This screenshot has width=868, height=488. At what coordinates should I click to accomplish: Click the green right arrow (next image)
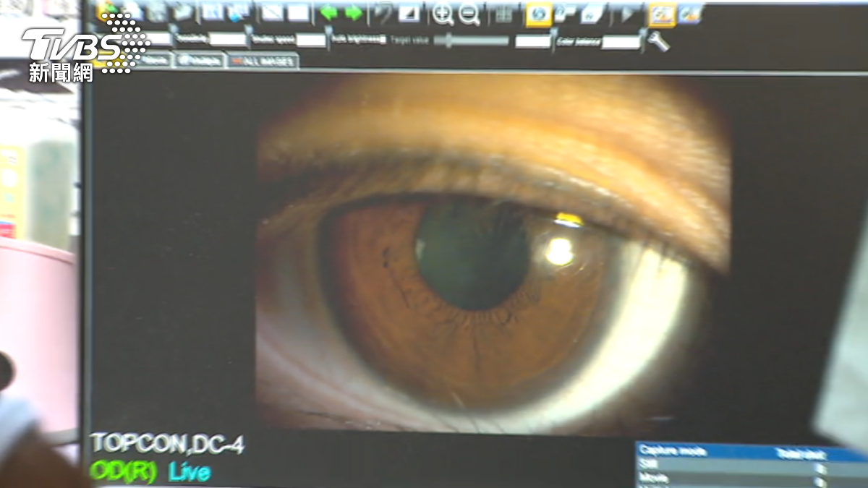click(x=354, y=13)
